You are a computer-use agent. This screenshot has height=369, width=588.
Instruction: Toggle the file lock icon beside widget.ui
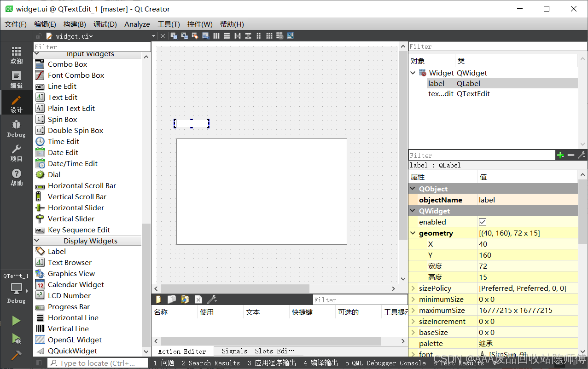click(x=39, y=36)
